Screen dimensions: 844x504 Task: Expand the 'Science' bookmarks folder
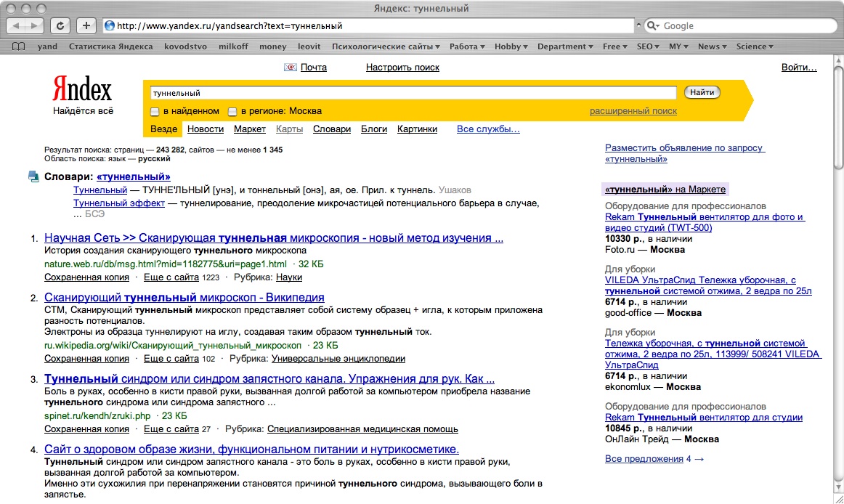pyautogui.click(x=755, y=46)
